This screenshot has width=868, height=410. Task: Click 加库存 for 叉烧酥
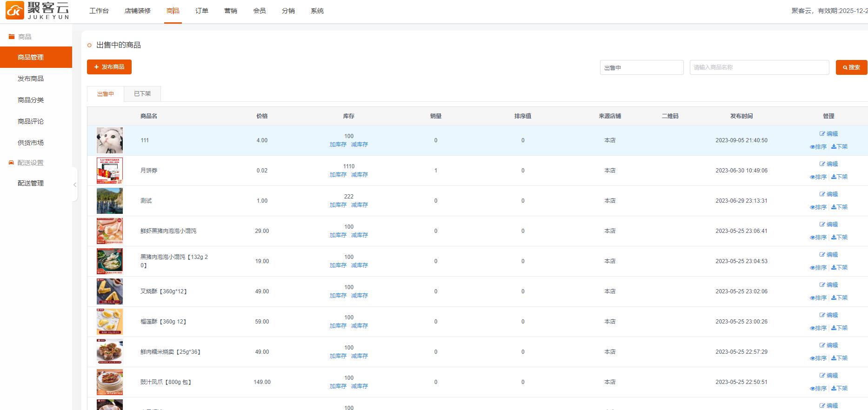pyautogui.click(x=338, y=296)
